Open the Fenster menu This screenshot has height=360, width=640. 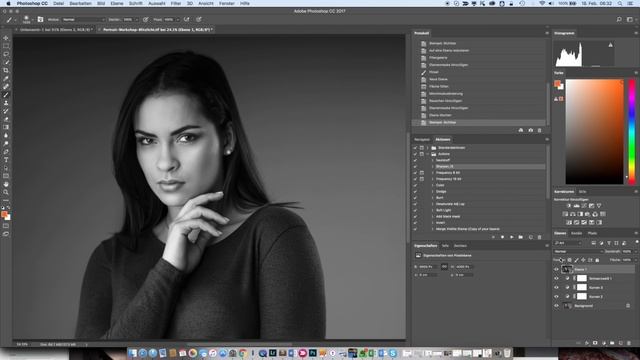pos(227,3)
